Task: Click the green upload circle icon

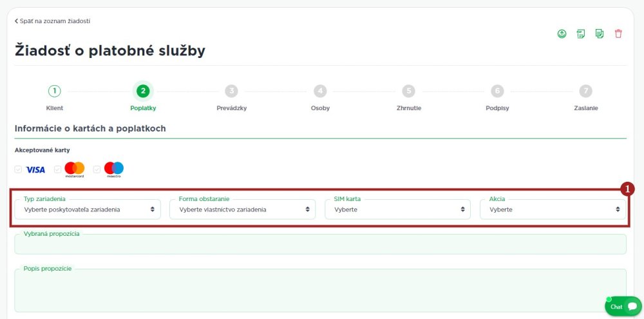Action: (x=562, y=34)
